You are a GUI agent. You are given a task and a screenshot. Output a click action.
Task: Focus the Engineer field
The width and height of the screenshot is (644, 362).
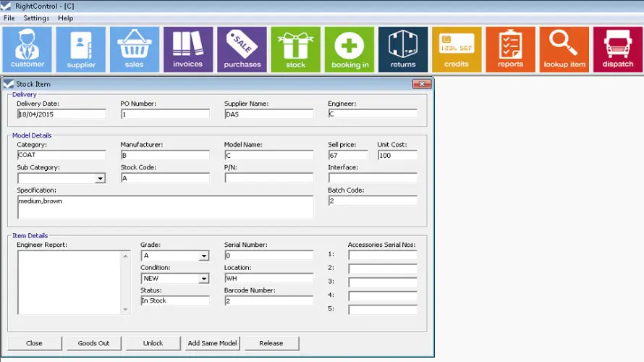click(x=373, y=114)
